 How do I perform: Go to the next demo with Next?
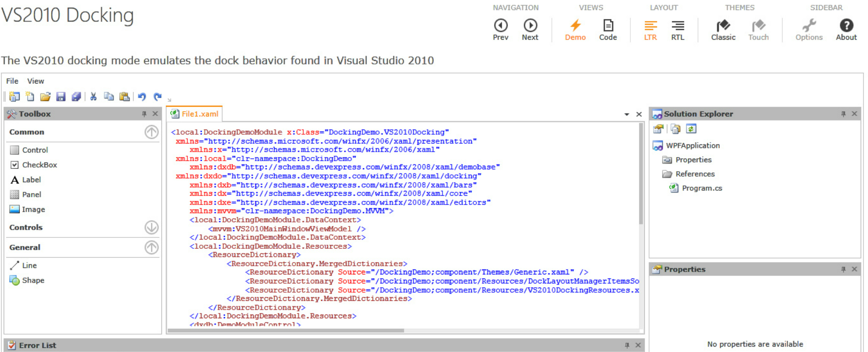tap(530, 30)
